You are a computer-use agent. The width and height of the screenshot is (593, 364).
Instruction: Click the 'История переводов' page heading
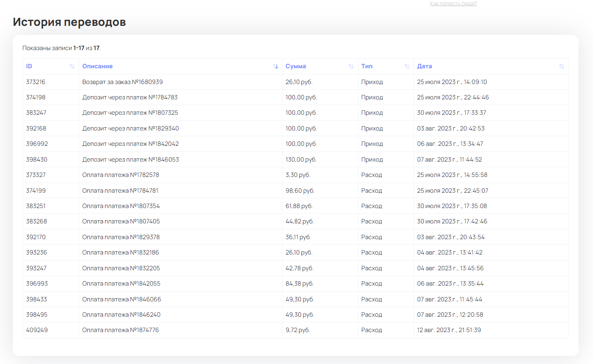[x=69, y=22]
